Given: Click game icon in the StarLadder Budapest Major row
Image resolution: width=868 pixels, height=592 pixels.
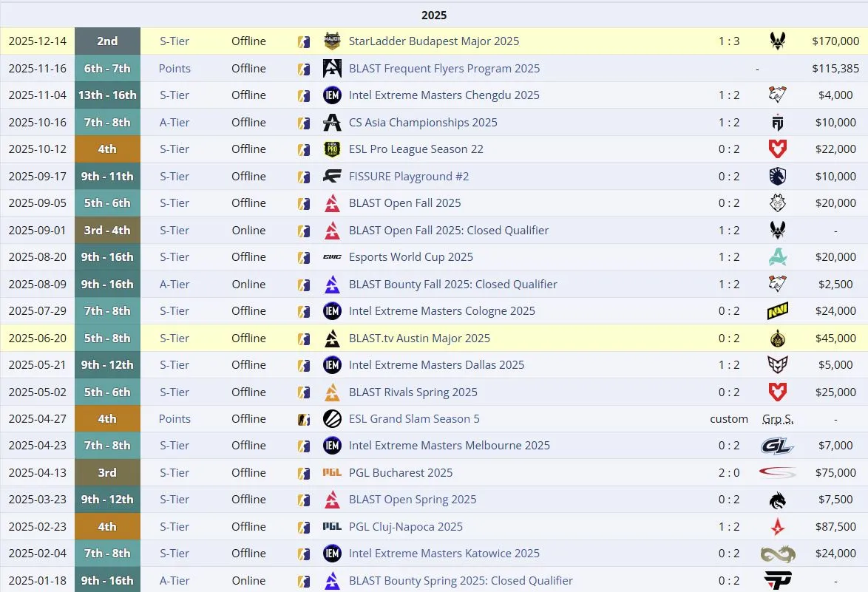Looking at the screenshot, I should pyautogui.click(x=303, y=41).
